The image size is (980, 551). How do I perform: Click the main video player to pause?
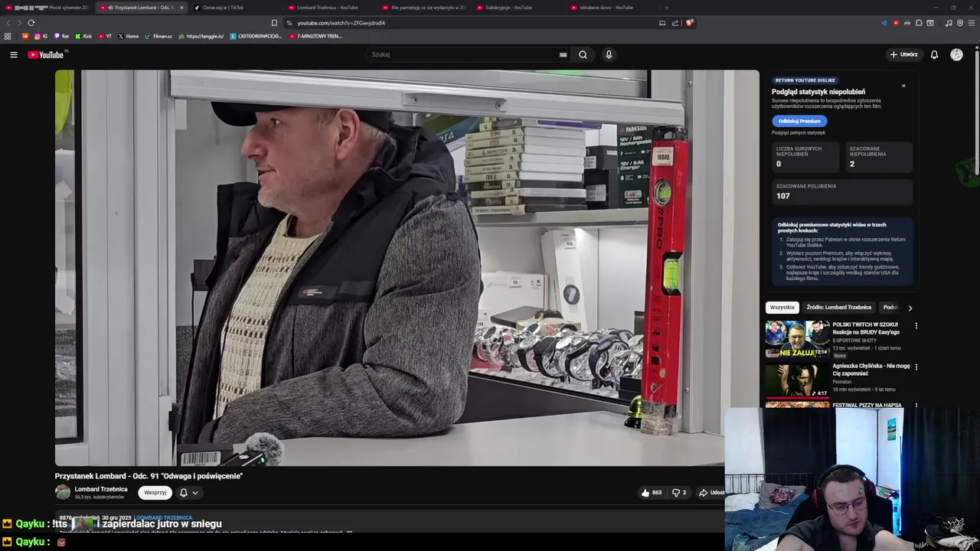click(x=407, y=268)
